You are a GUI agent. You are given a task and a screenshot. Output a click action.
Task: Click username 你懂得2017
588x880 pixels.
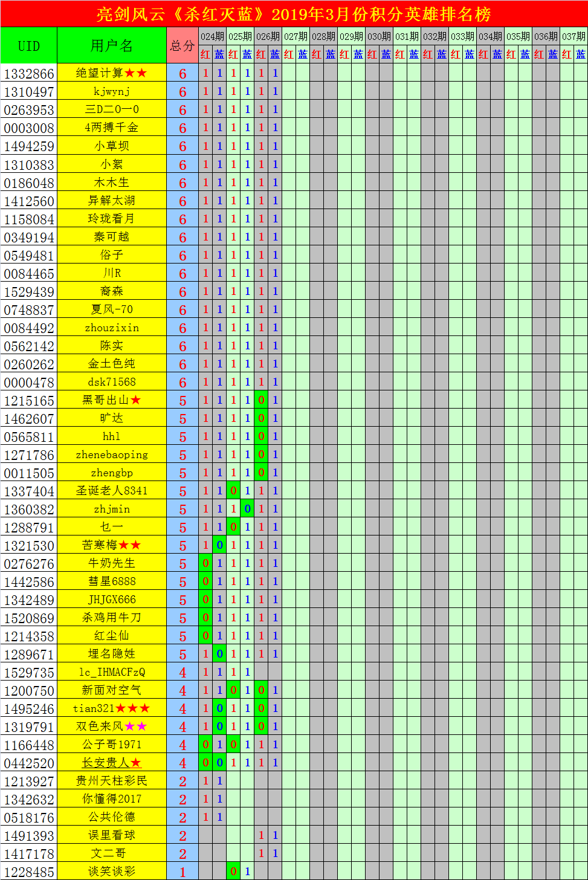tap(112, 798)
